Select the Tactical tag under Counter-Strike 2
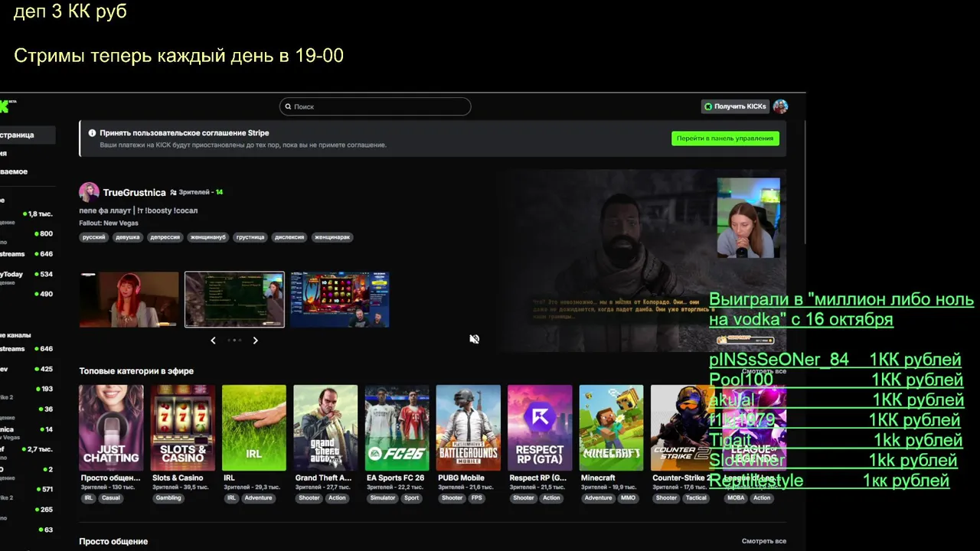The height and width of the screenshot is (551, 980). tap(696, 498)
